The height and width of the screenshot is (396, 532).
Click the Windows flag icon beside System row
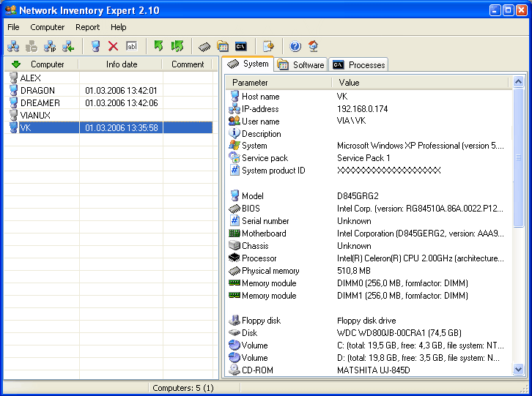234,146
